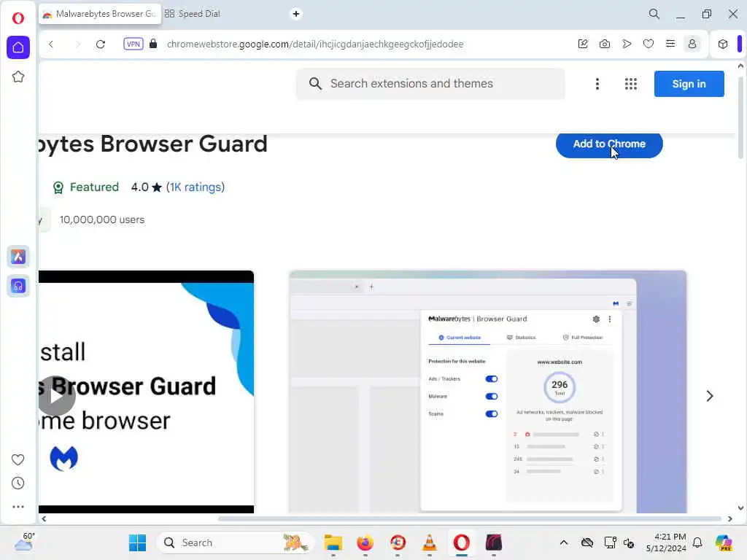Viewport: 747px width, 560px height.
Task: Open notifications bell in taskbar
Action: [697, 542]
